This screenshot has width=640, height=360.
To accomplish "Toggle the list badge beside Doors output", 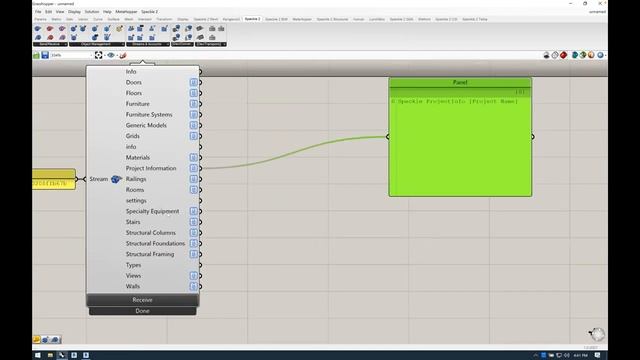I will [x=193, y=82].
